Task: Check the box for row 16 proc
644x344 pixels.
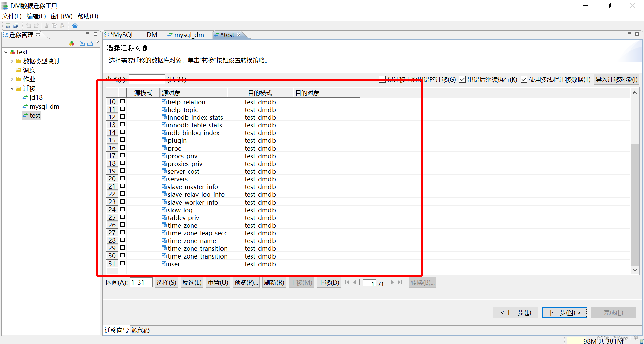Action: point(122,148)
